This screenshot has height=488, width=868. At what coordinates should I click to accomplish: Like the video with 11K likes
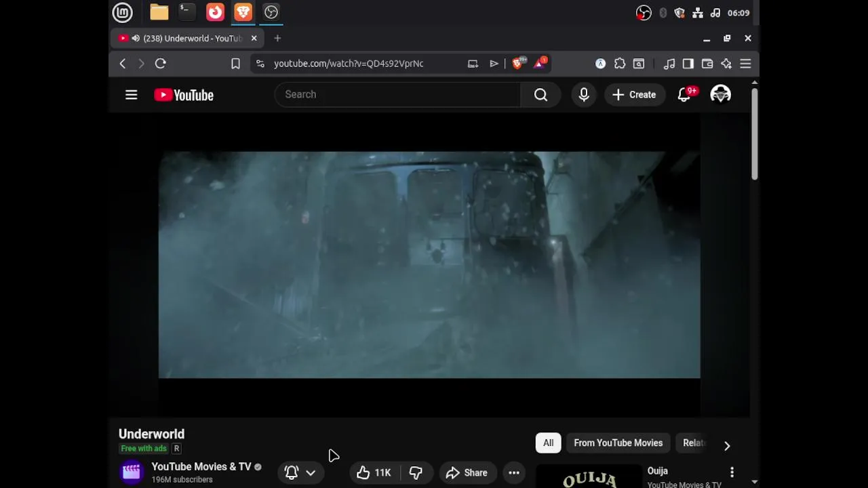pyautogui.click(x=374, y=473)
